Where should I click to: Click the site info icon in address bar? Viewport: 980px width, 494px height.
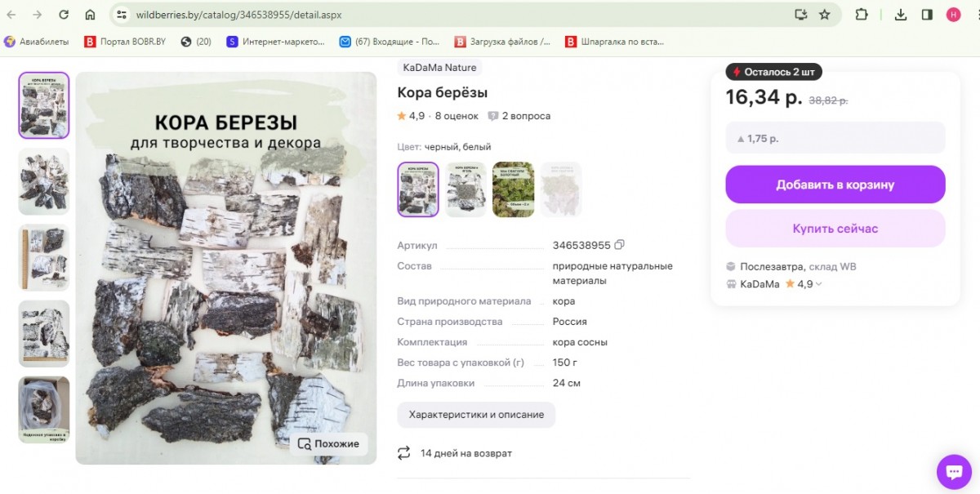(x=122, y=15)
